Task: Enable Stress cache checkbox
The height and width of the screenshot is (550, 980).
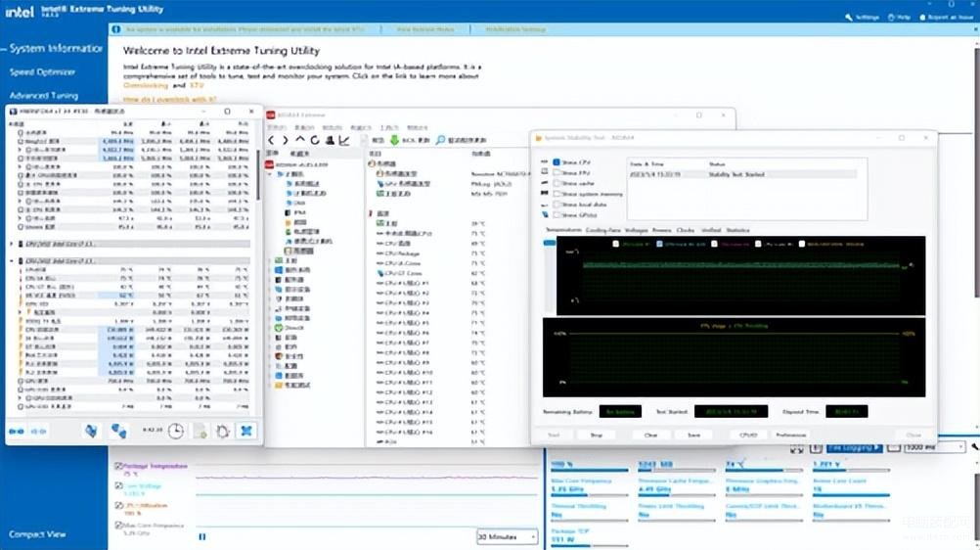Action: [x=557, y=183]
